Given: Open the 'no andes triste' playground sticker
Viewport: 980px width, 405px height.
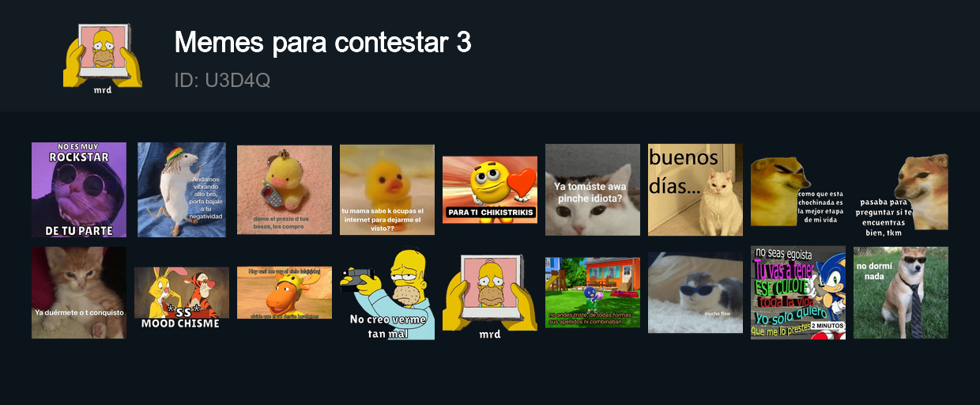Looking at the screenshot, I should pos(593,293).
